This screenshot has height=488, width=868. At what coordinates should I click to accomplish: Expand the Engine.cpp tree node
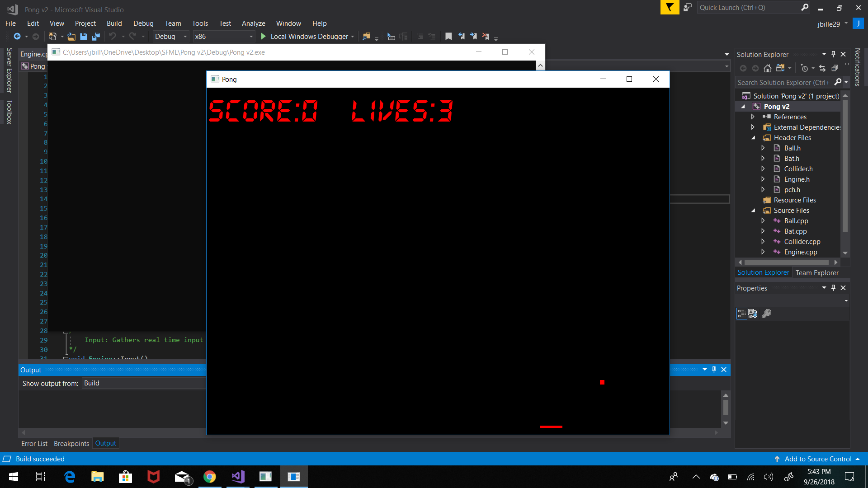[x=763, y=252]
